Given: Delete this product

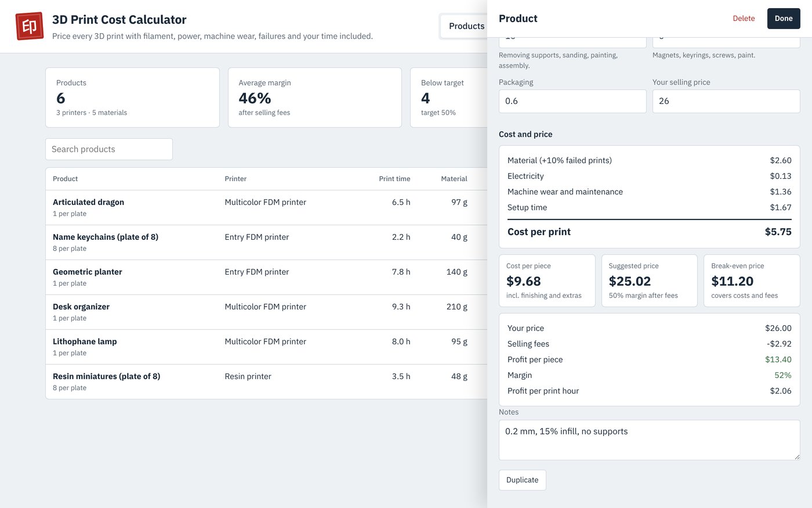Looking at the screenshot, I should 744,19.
